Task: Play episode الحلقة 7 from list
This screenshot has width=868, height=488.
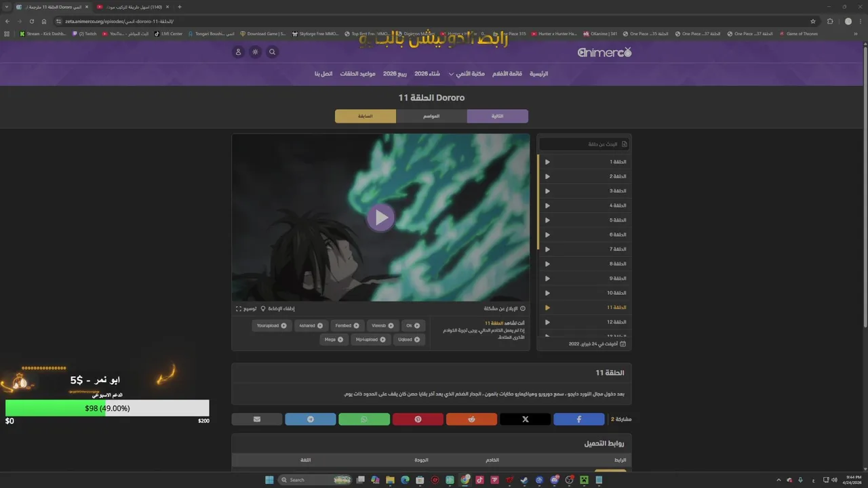Action: point(585,249)
